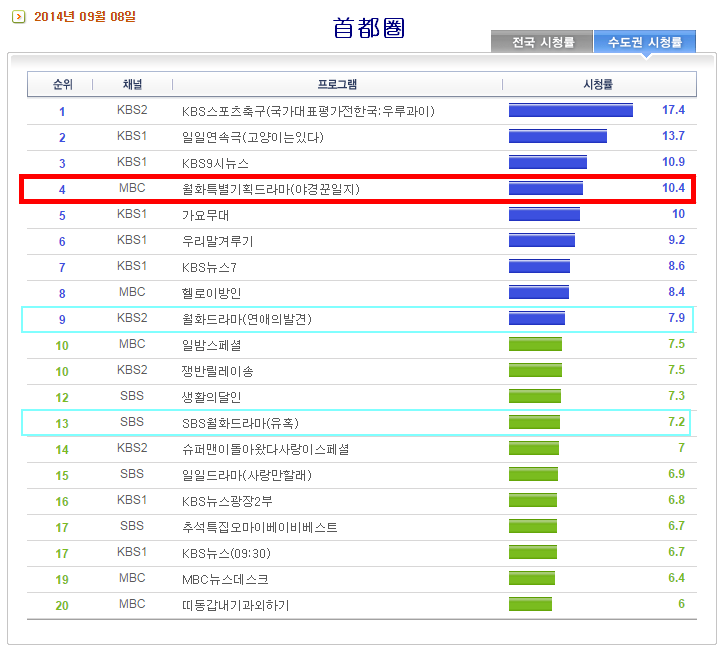Select the 쟁반릴레이송 program

[x=217, y=371]
